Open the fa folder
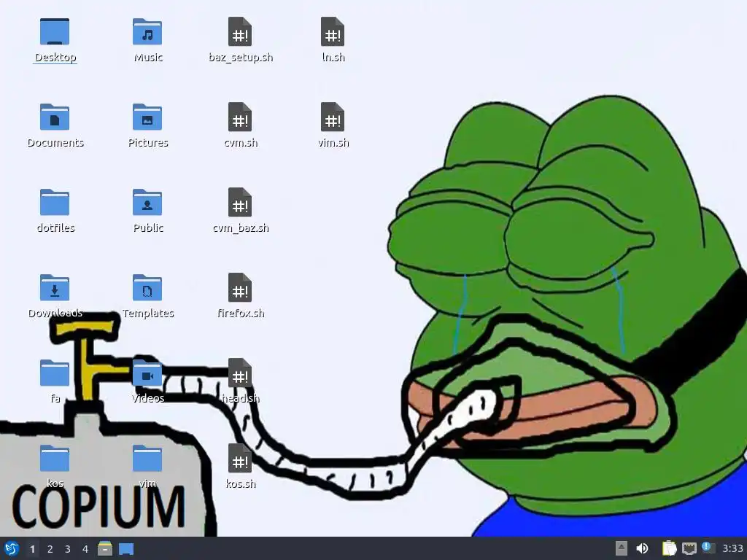 point(55,373)
